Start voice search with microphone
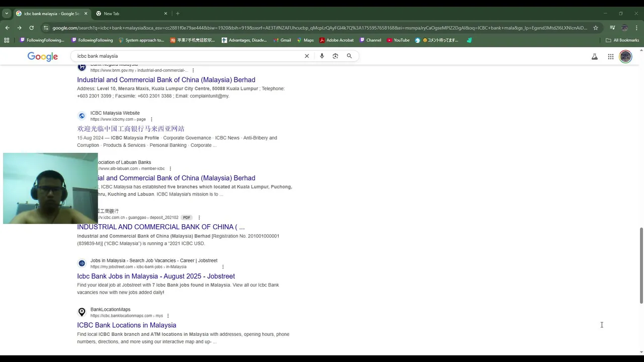This screenshot has height=362, width=644. [x=322, y=56]
